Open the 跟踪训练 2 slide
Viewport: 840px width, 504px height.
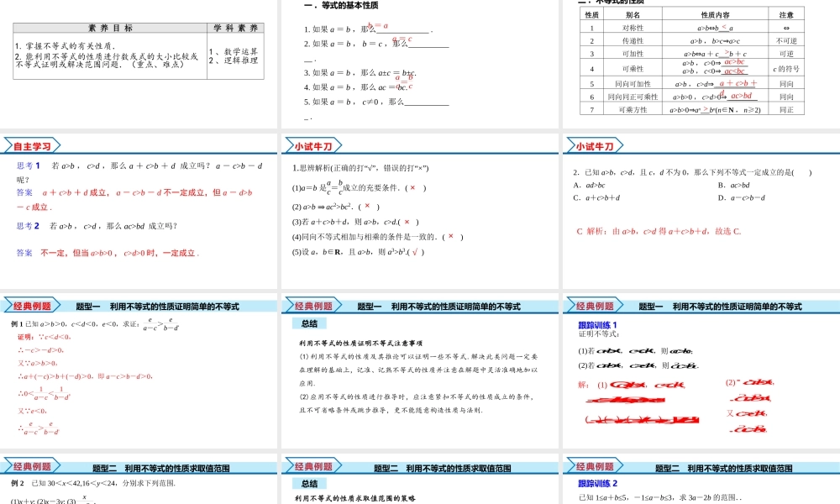[701, 479]
